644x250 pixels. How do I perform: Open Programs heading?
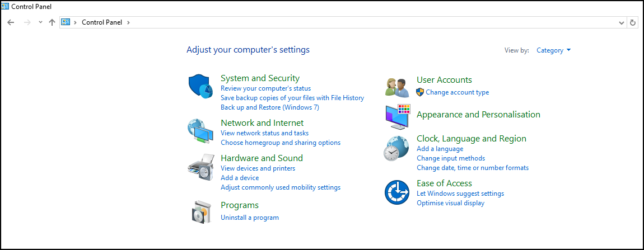click(x=240, y=205)
